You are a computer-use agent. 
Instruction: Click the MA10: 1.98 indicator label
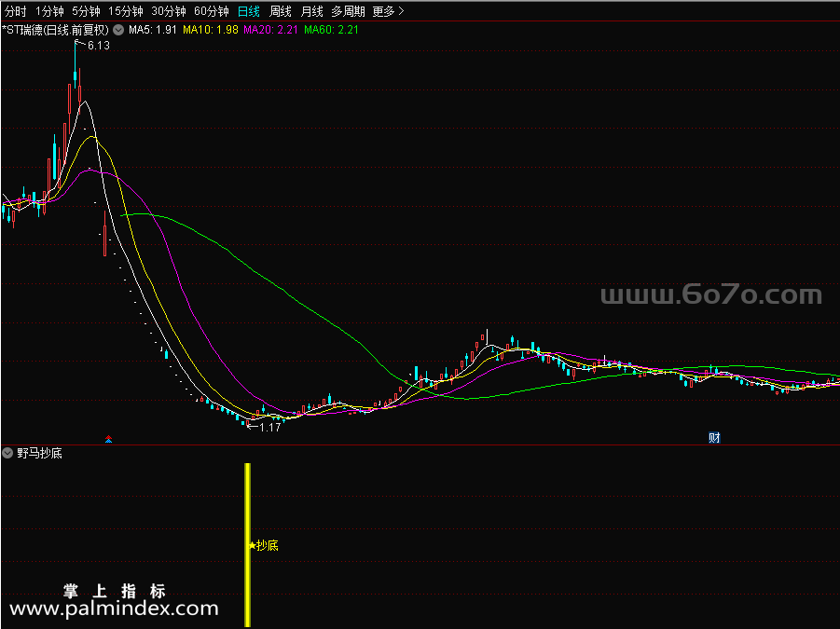[x=211, y=30]
